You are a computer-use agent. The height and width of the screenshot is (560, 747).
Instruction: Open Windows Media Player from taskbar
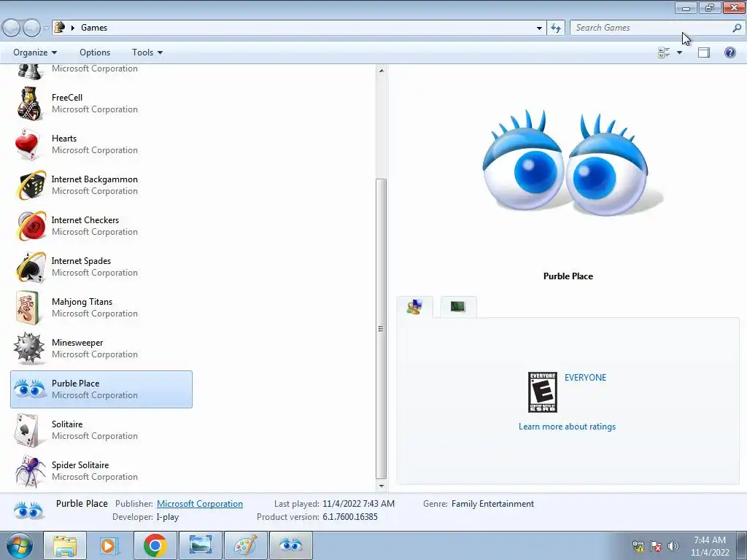tap(109, 545)
